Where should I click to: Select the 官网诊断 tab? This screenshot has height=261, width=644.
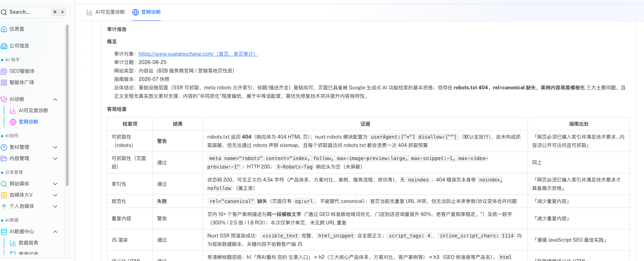[x=146, y=12]
